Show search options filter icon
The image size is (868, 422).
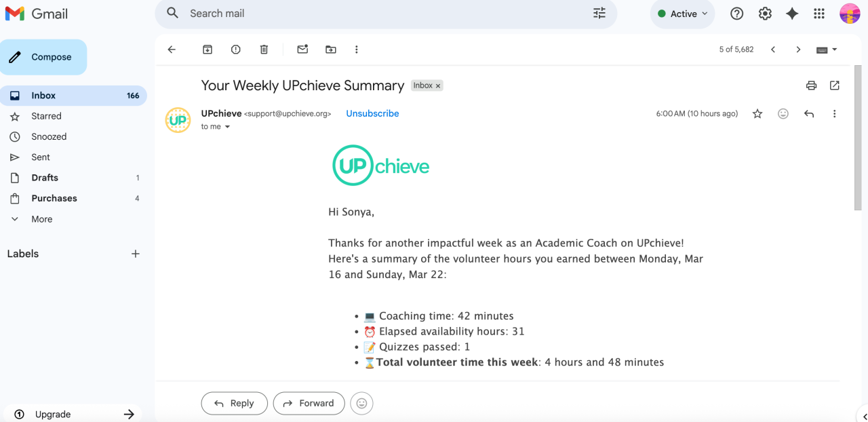click(x=599, y=13)
